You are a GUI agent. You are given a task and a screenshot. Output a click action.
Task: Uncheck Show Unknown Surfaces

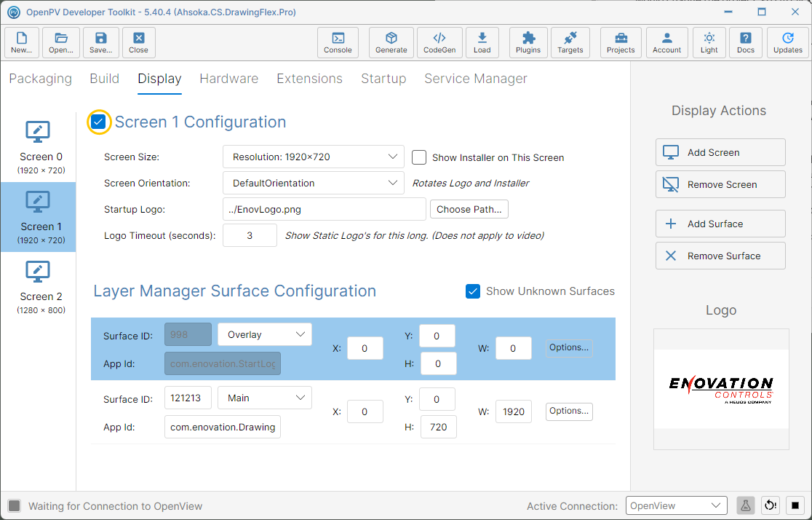click(473, 291)
